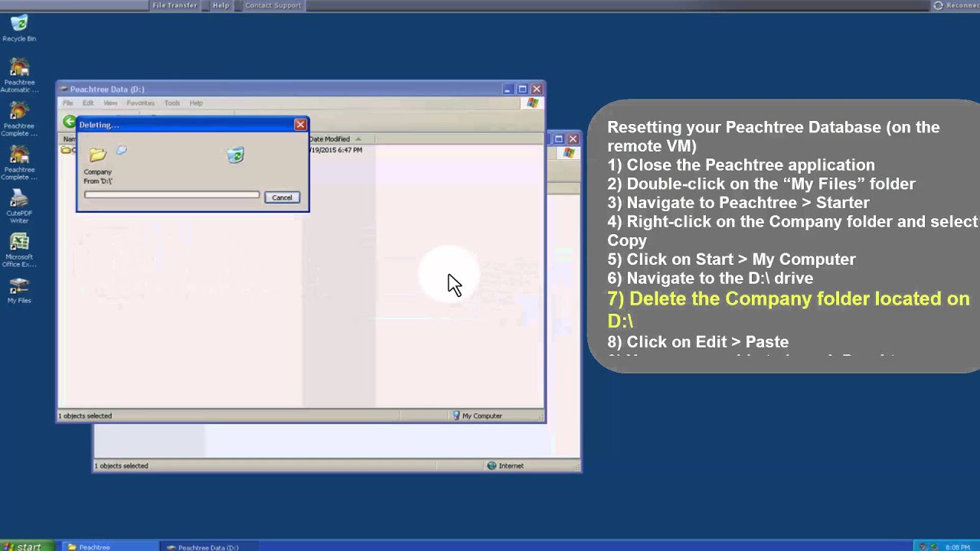Open the first Peachtree Complete shortcut

19,119
